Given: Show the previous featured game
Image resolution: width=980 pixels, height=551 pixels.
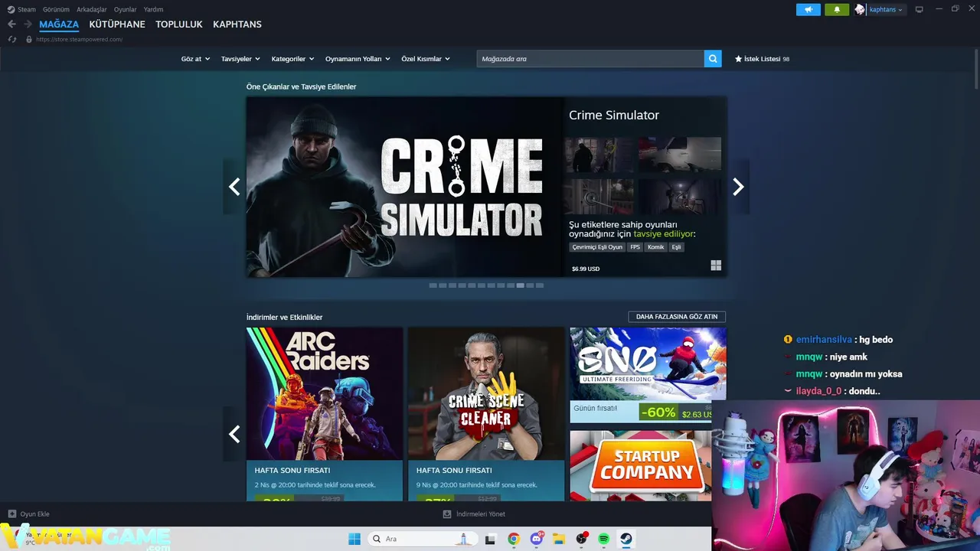Looking at the screenshot, I should point(234,187).
